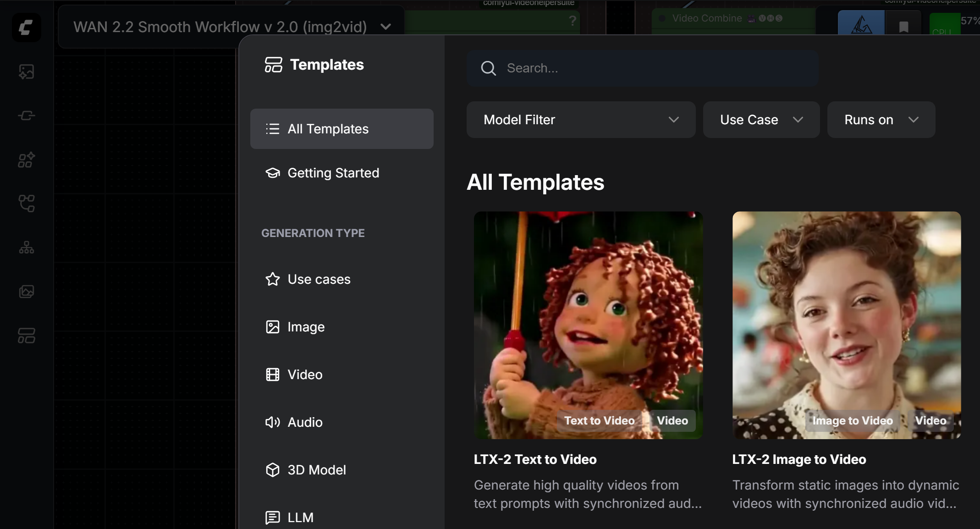Click the ComfyUI logo icon in sidebar
980x529 pixels.
26,28
